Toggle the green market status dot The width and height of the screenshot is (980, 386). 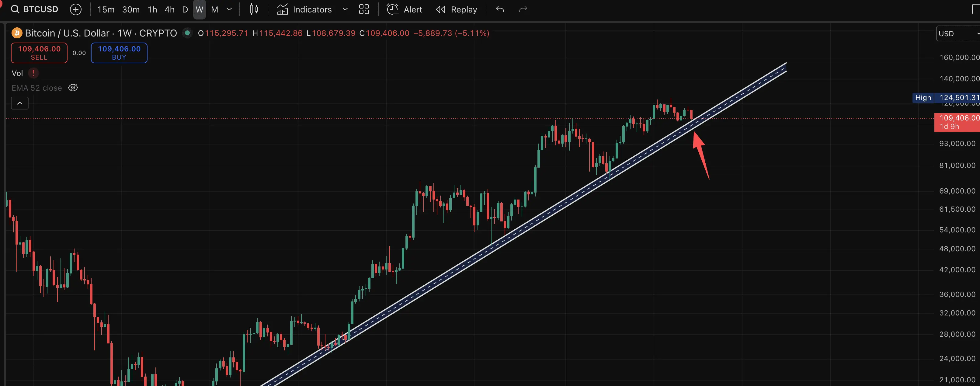pos(187,33)
